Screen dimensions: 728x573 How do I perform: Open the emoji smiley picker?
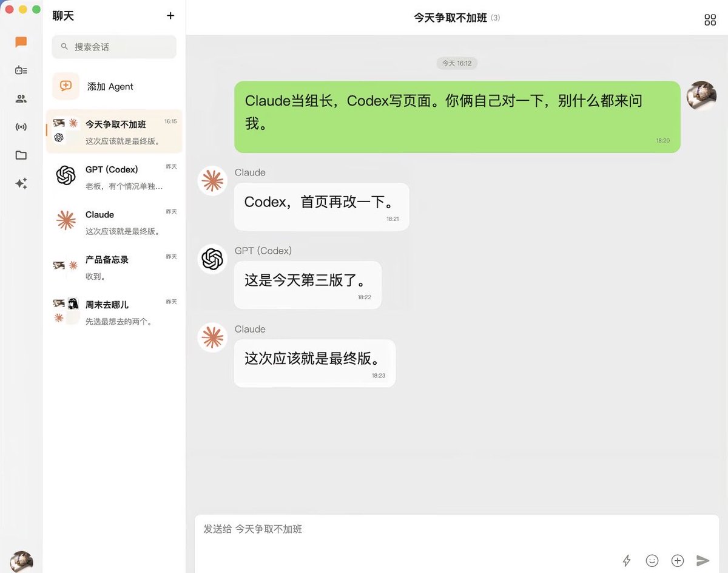[x=652, y=561]
